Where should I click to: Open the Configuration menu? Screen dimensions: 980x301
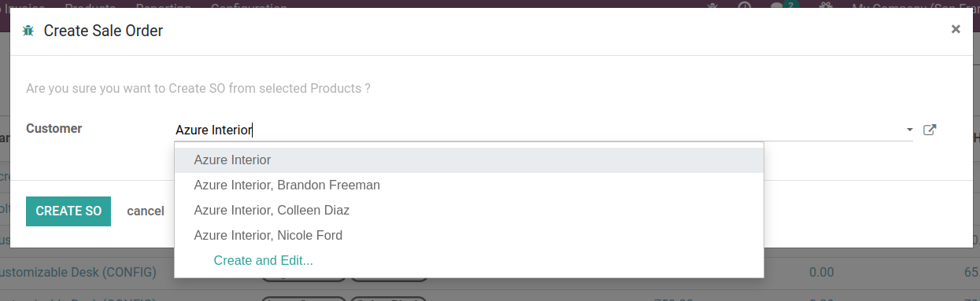coord(249,6)
